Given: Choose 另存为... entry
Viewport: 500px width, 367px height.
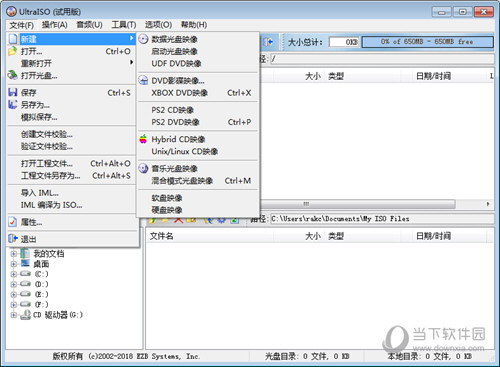Looking at the screenshot, I should 71,105.
